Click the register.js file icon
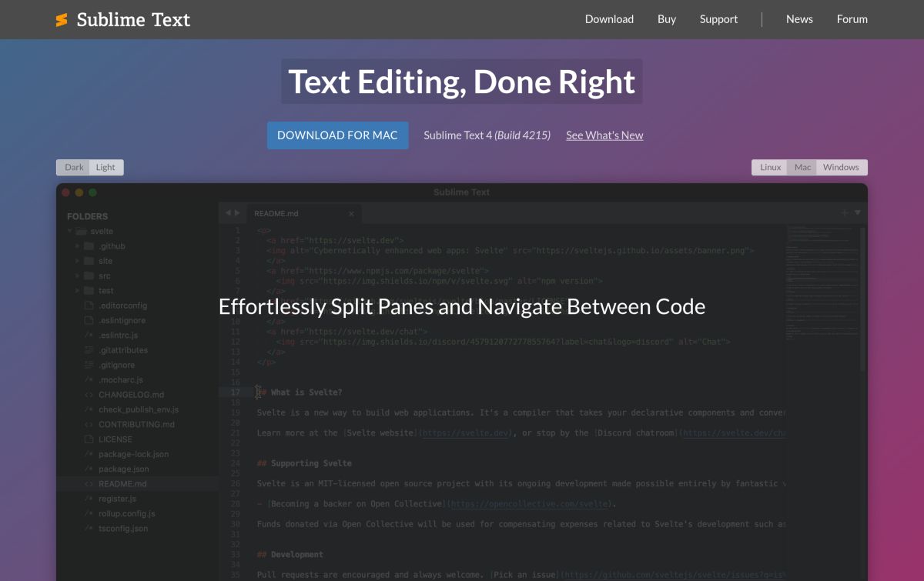 click(x=89, y=499)
